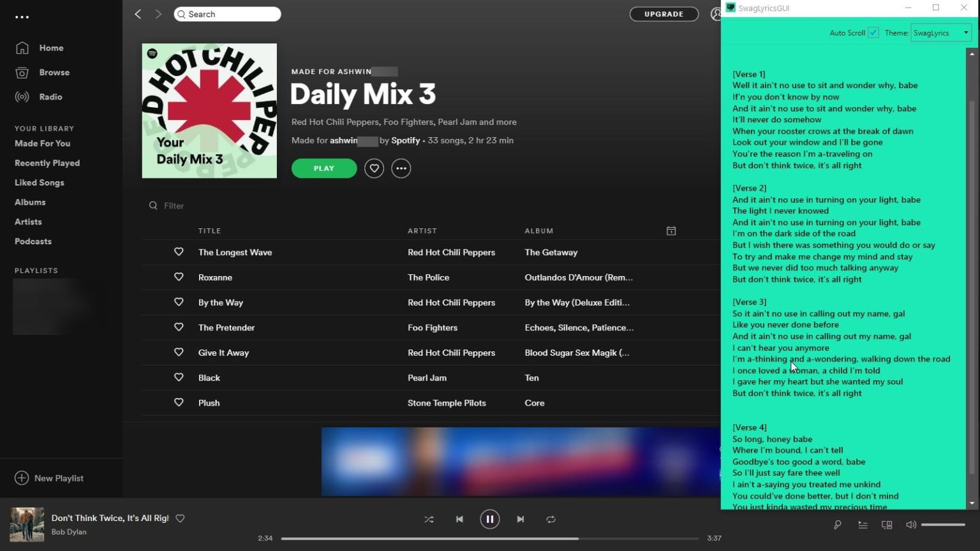980x551 pixels.
Task: Like The Longest Wave
Action: [179, 252]
